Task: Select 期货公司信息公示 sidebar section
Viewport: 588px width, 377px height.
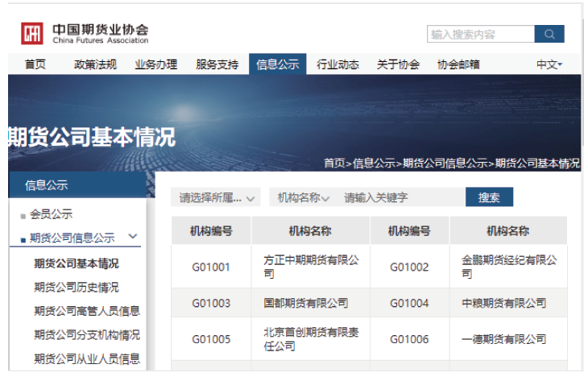Action: 72,238
